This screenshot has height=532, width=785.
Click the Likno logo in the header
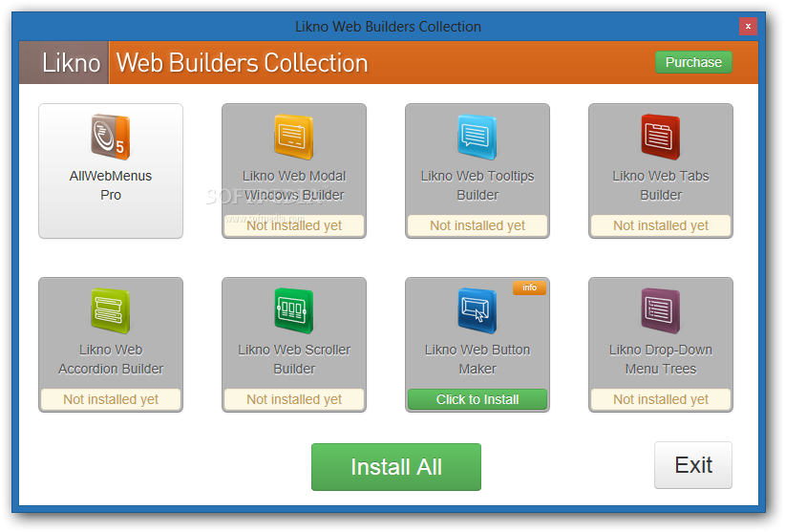point(71,62)
